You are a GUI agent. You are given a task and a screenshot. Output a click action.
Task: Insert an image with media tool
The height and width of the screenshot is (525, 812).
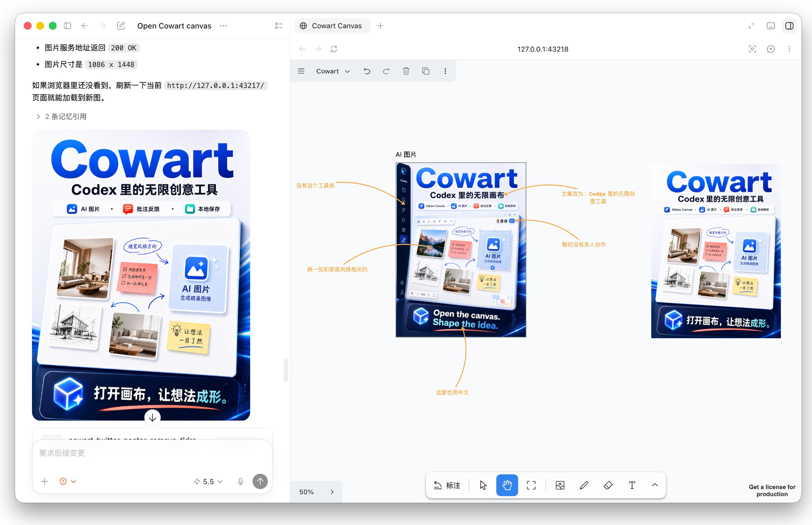[x=560, y=485]
